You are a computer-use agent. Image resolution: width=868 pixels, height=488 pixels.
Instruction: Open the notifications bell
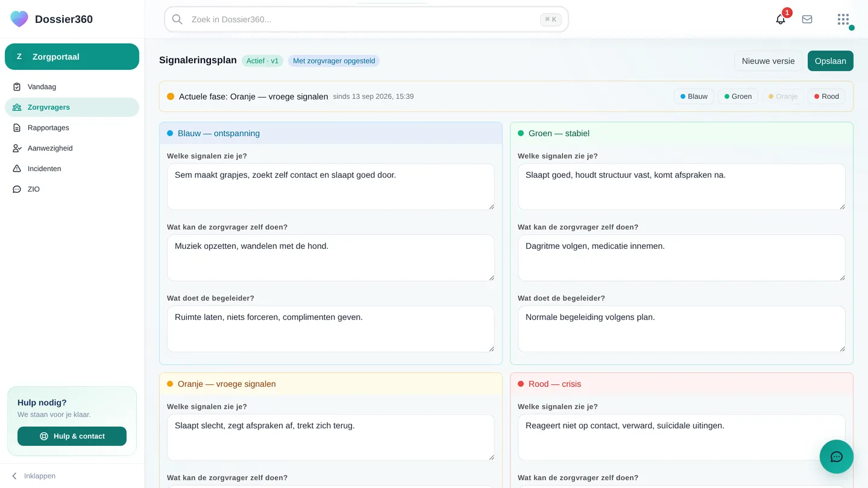(781, 19)
